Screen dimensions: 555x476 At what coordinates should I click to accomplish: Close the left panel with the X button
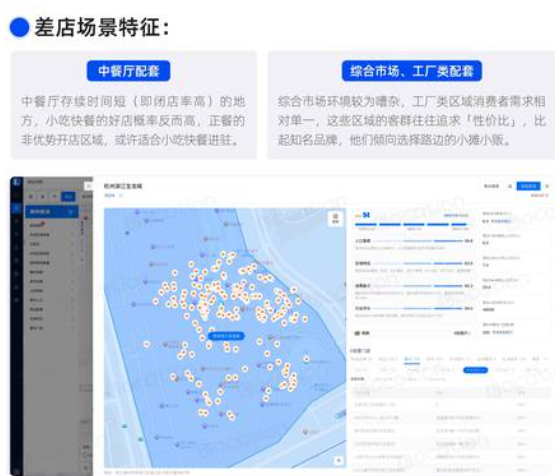coord(88,185)
